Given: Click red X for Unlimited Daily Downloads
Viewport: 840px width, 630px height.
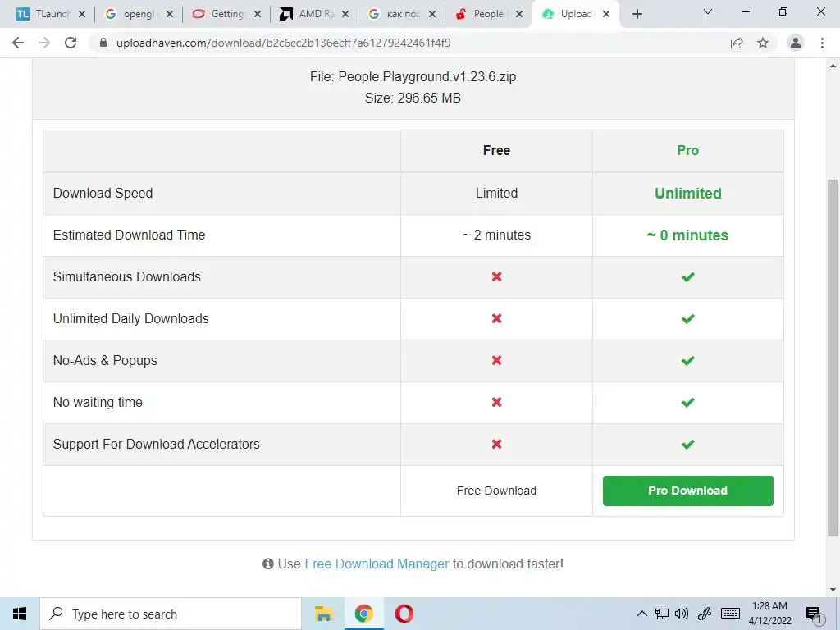Looking at the screenshot, I should coord(496,318).
